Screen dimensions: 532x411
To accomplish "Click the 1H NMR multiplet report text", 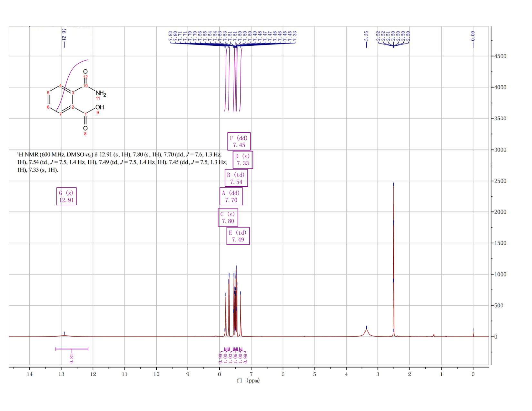I will pos(122,162).
